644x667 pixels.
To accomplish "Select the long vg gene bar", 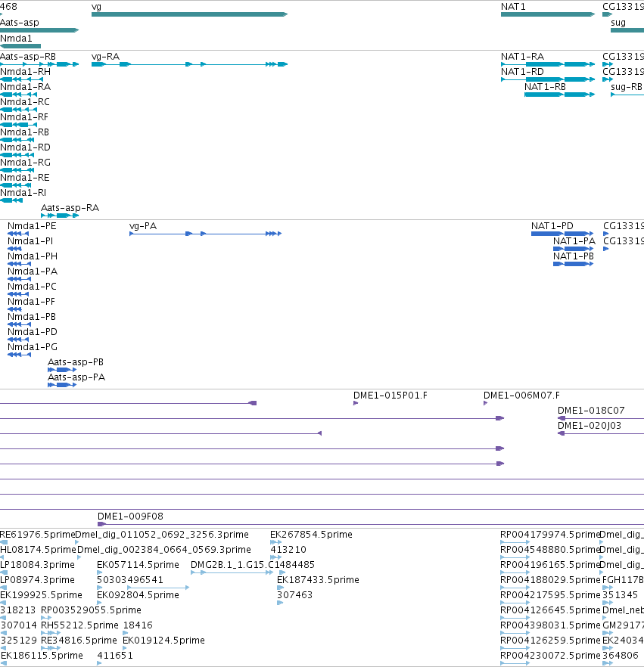I will pos(189,14).
